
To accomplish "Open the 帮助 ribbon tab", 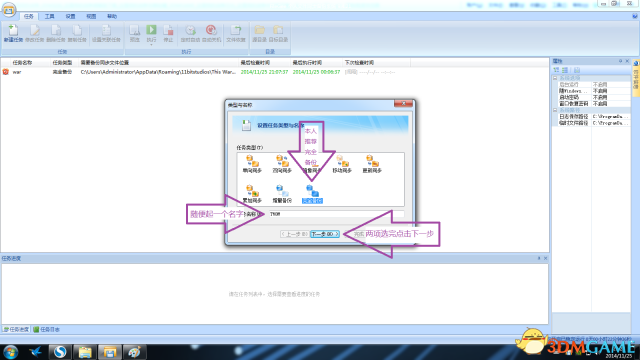I will [x=112, y=16].
